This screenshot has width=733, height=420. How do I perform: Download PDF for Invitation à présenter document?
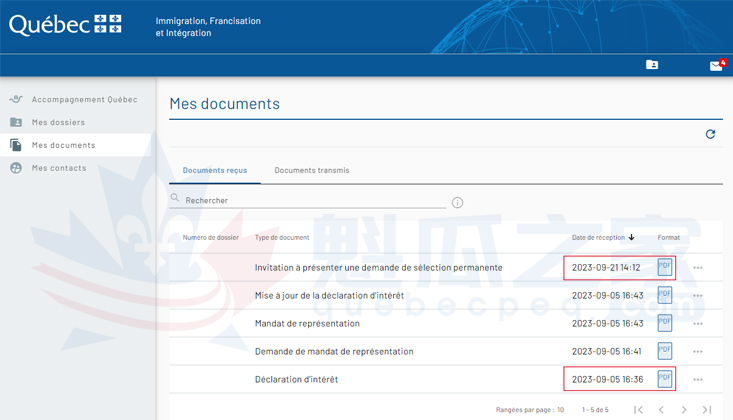pyautogui.click(x=665, y=267)
